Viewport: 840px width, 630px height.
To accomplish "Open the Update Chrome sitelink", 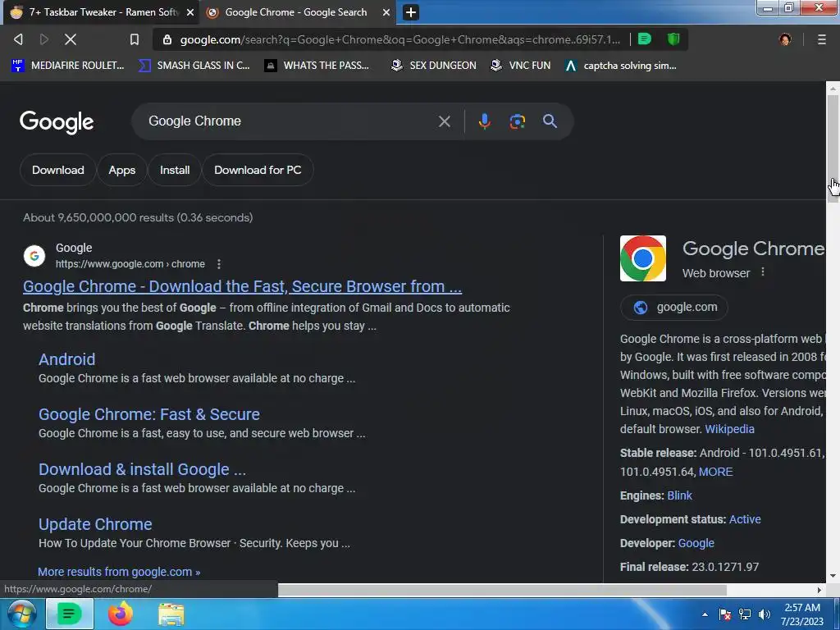I will [95, 524].
